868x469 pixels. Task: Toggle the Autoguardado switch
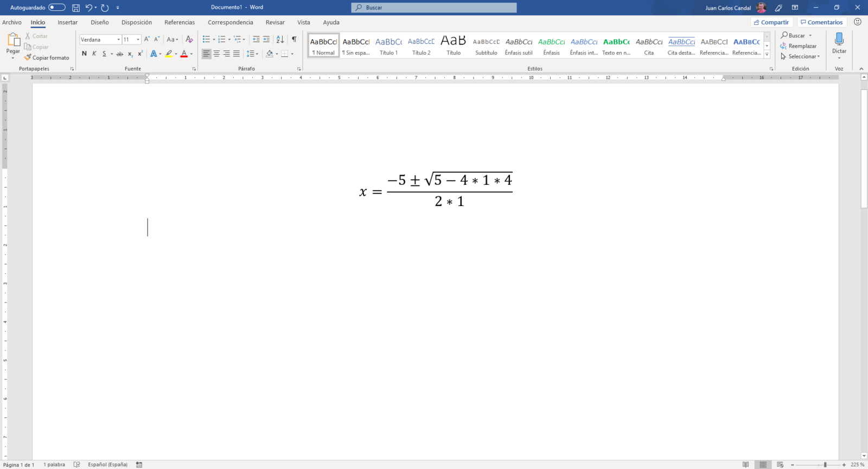click(x=56, y=8)
